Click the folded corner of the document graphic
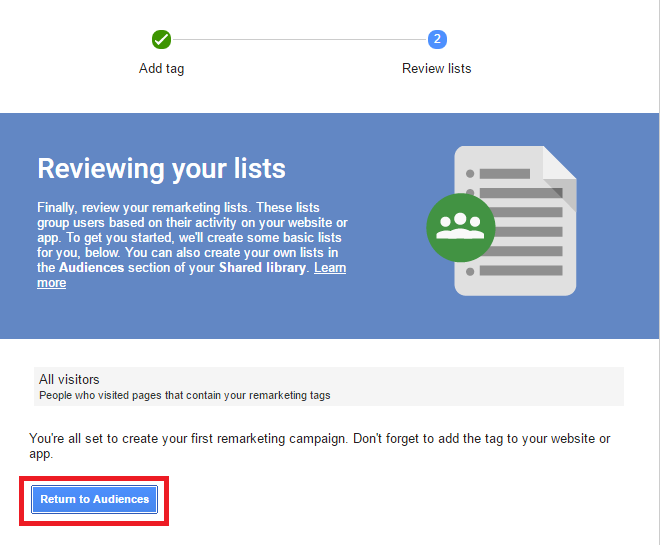The image size is (660, 545). (559, 164)
